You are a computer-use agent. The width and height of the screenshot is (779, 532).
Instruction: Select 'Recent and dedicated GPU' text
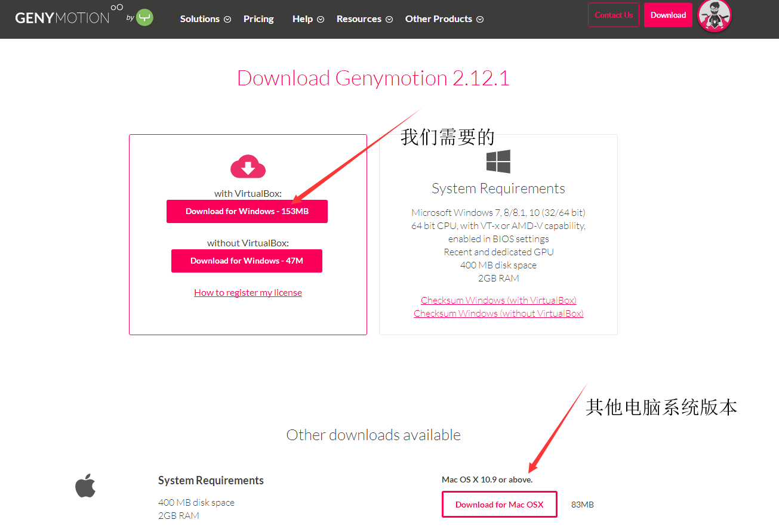click(x=498, y=252)
